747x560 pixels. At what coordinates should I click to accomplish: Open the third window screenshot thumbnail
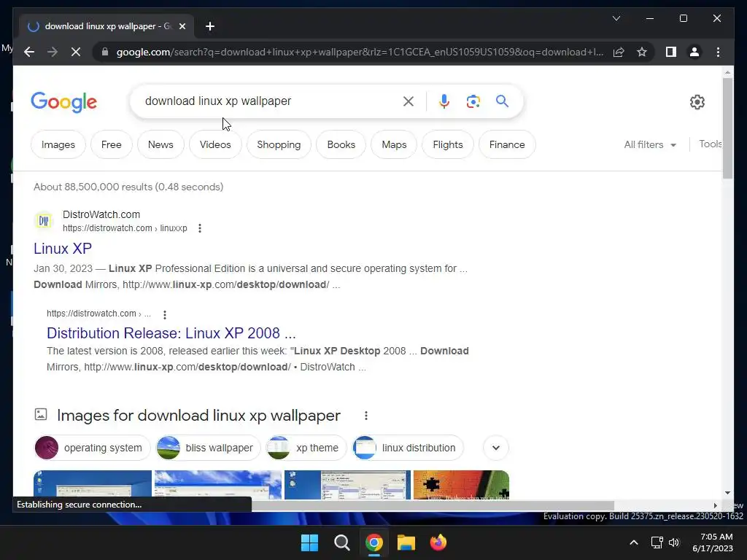[x=347, y=485]
